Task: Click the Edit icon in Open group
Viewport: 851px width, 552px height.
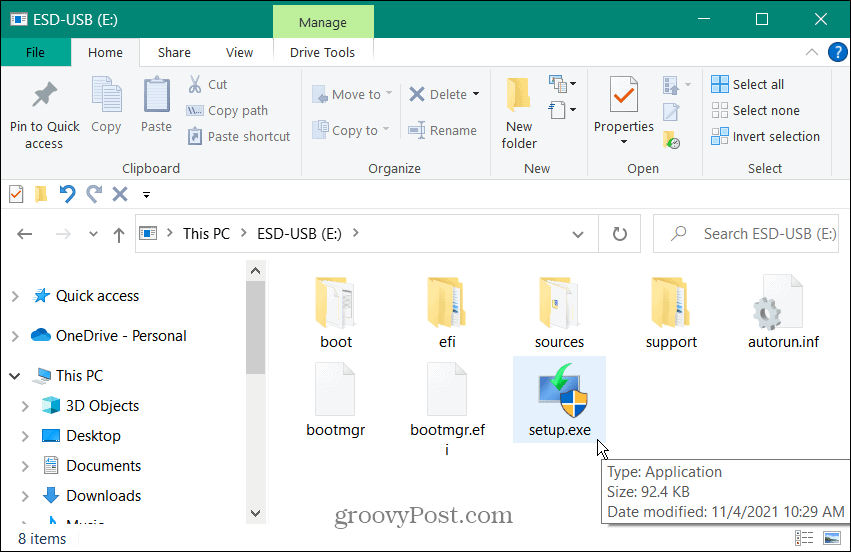Action: coord(671,112)
